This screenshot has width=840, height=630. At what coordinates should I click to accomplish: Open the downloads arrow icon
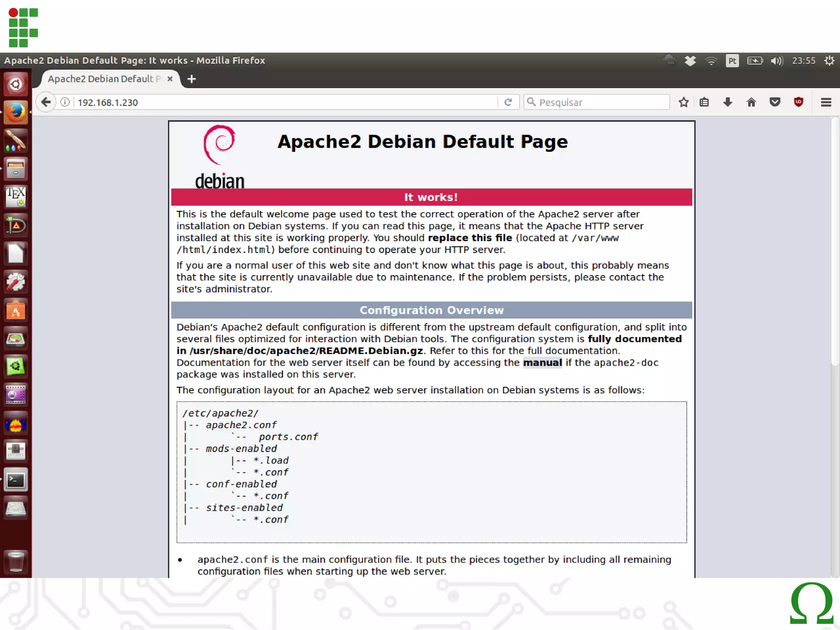click(728, 102)
